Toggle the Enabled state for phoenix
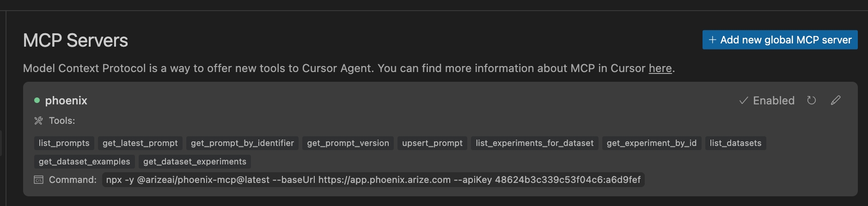Screen dimensions: 868x206 point(767,100)
